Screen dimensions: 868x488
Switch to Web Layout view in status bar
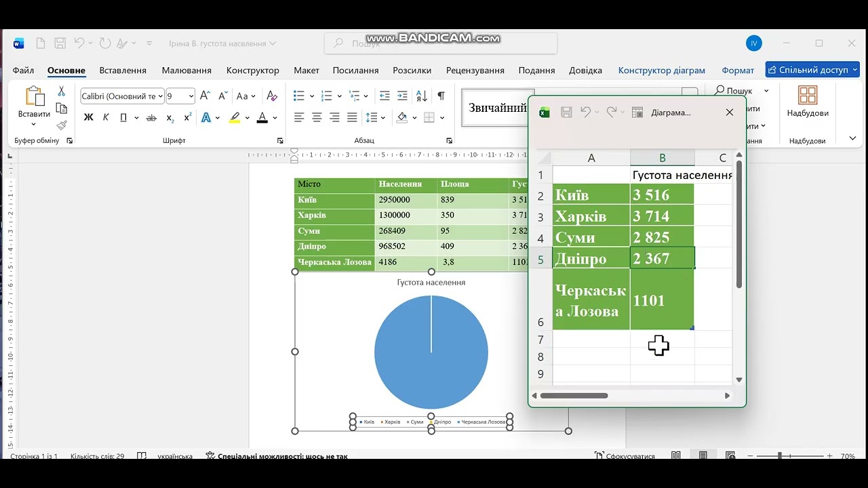730,456
